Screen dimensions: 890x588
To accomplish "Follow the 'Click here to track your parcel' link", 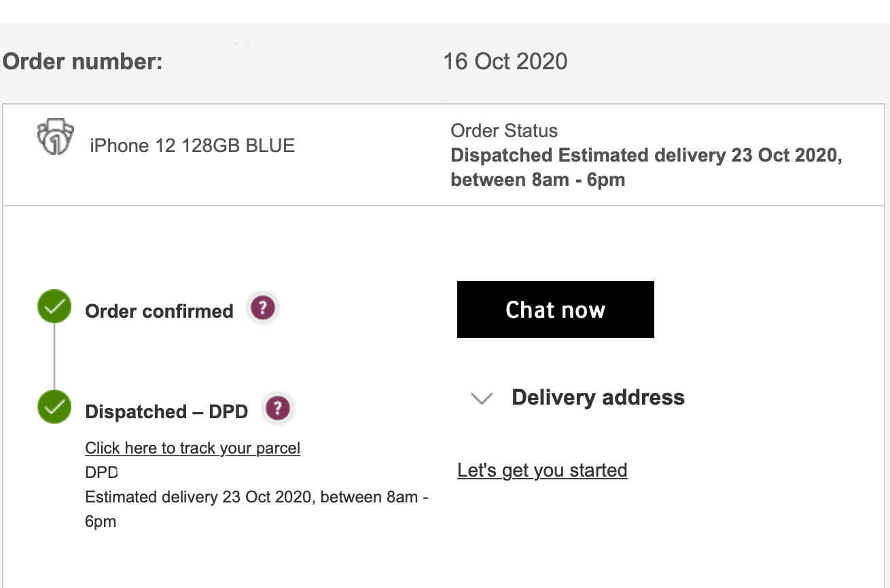I will pyautogui.click(x=192, y=448).
